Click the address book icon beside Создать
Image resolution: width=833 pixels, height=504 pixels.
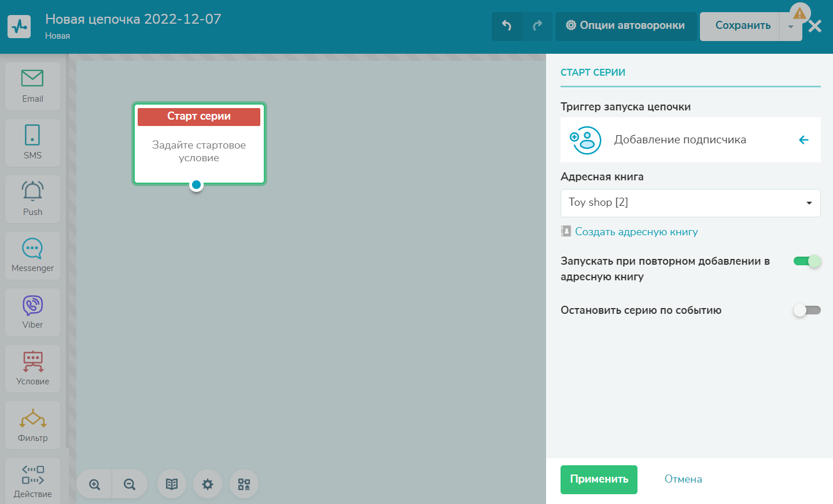(x=566, y=232)
